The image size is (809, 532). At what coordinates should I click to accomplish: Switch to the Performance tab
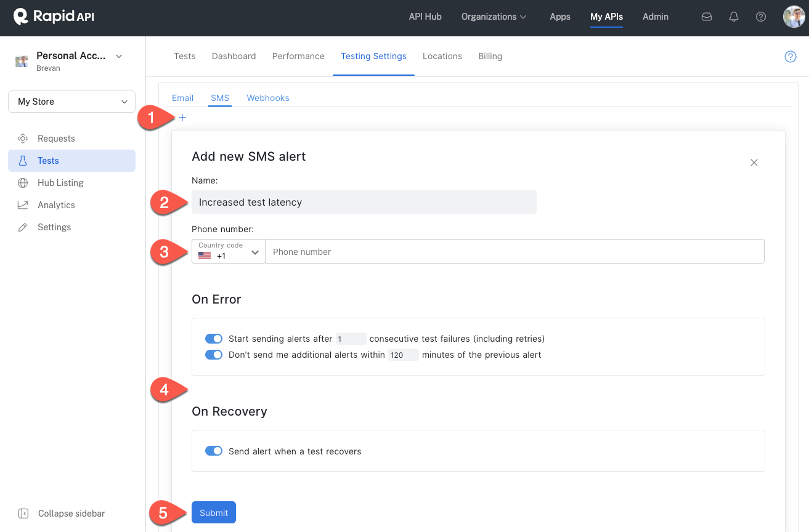point(298,56)
